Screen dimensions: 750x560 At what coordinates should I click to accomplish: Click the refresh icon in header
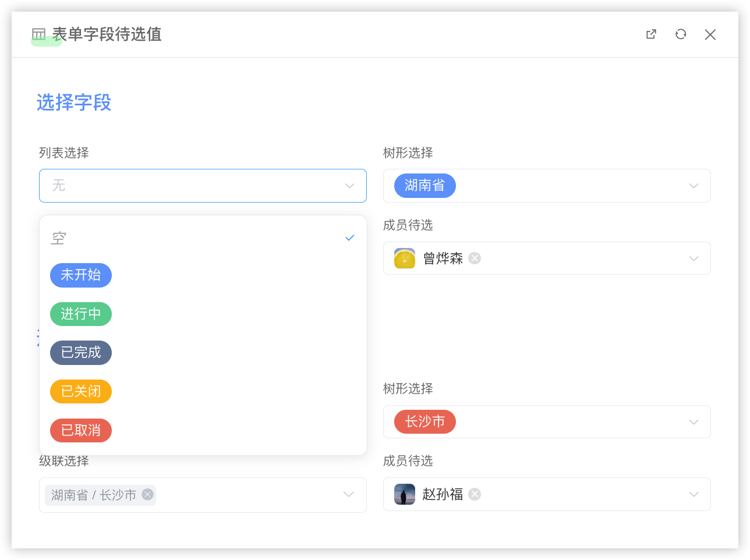pos(681,34)
